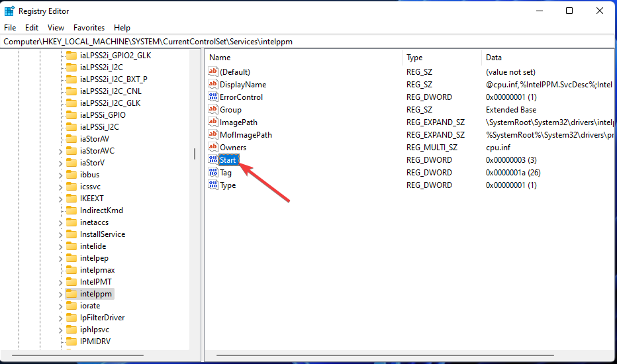617x364 pixels.
Task: Select the iaLPSS2i_I2C tree key
Action: coord(101,68)
